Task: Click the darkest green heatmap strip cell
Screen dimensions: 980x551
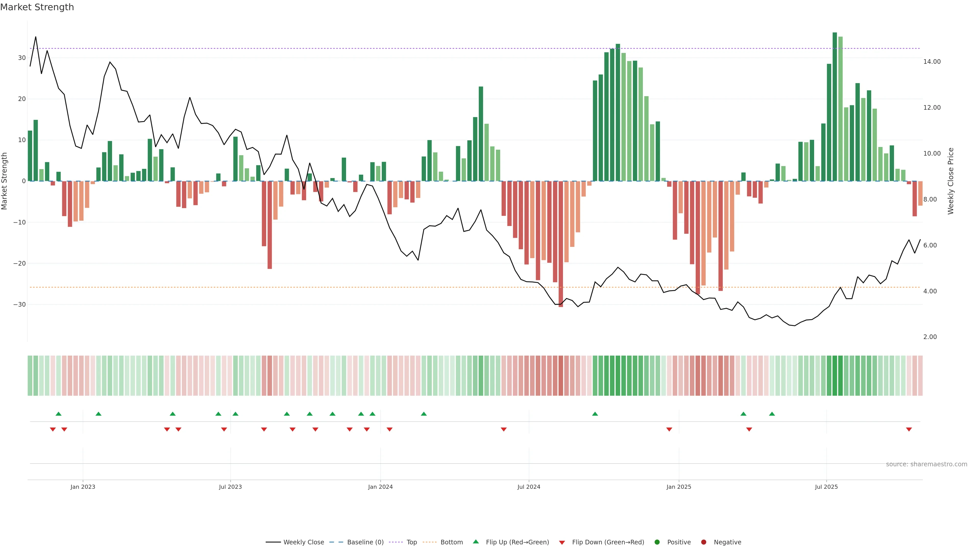Action: click(x=835, y=375)
